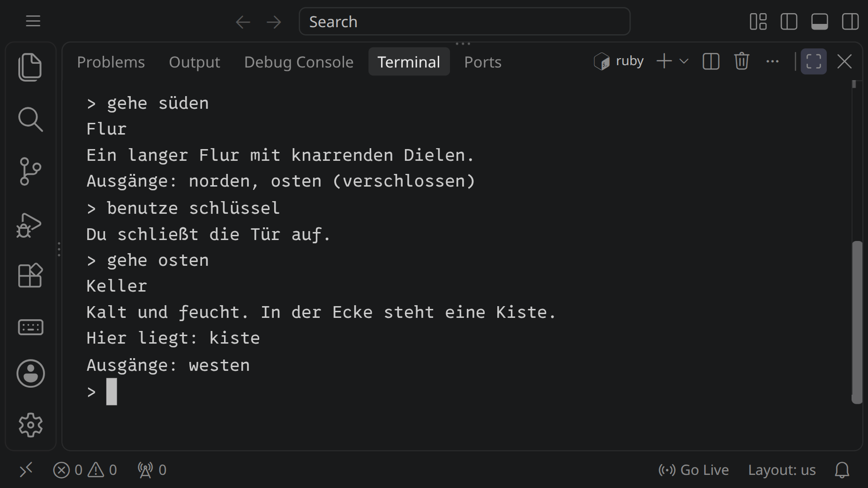
Task: Split the terminal
Action: [711, 61]
